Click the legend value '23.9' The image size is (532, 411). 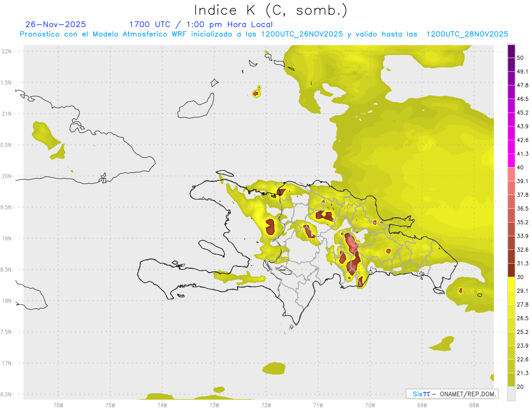[x=523, y=346]
